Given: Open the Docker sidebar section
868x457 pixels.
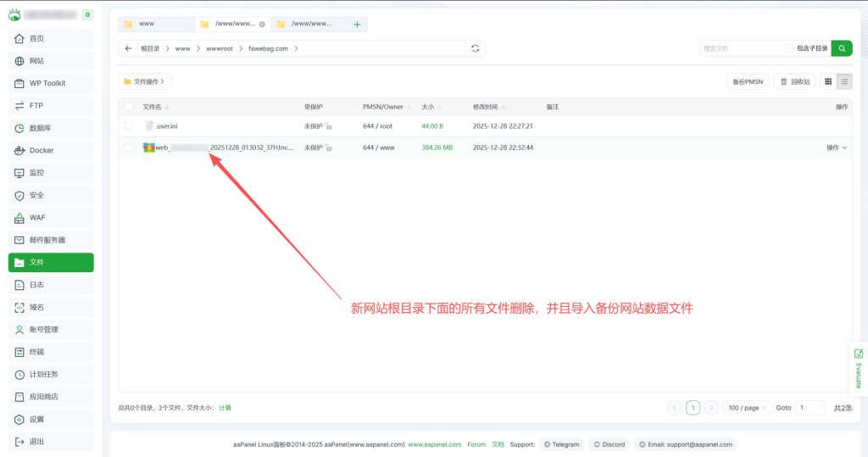Looking at the screenshot, I should click(51, 150).
